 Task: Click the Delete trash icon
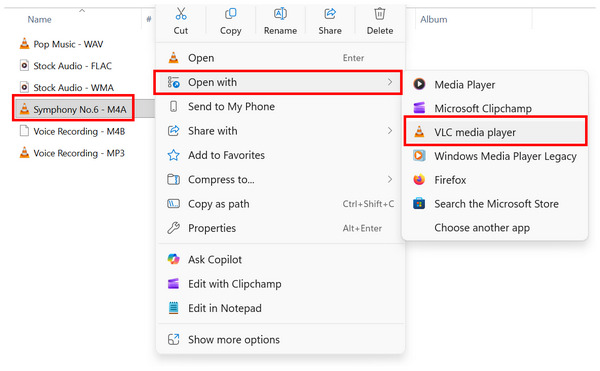point(380,14)
